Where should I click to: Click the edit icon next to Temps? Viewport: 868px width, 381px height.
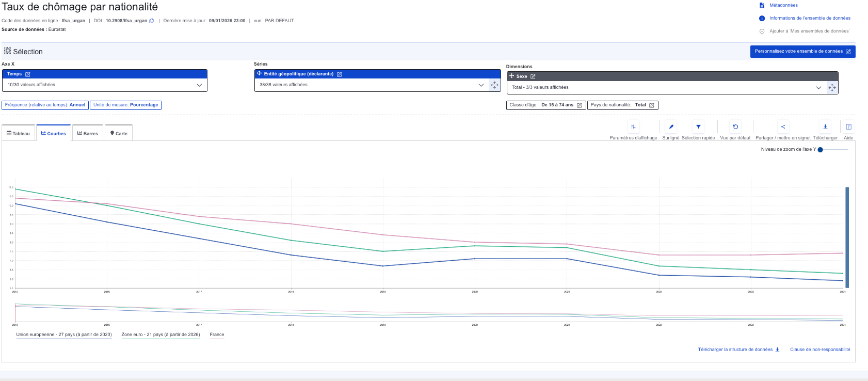(28, 74)
